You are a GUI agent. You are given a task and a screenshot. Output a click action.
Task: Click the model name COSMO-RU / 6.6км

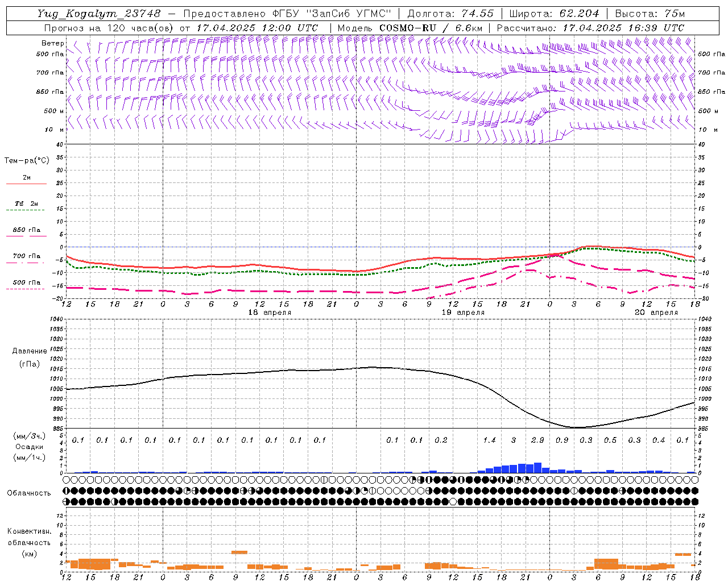coord(431,28)
